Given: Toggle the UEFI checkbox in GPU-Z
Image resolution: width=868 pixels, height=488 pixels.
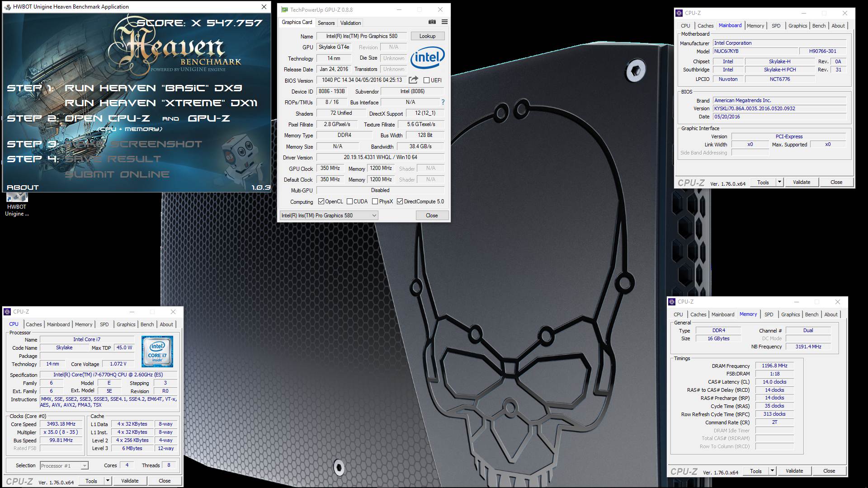Looking at the screenshot, I should click(426, 80).
